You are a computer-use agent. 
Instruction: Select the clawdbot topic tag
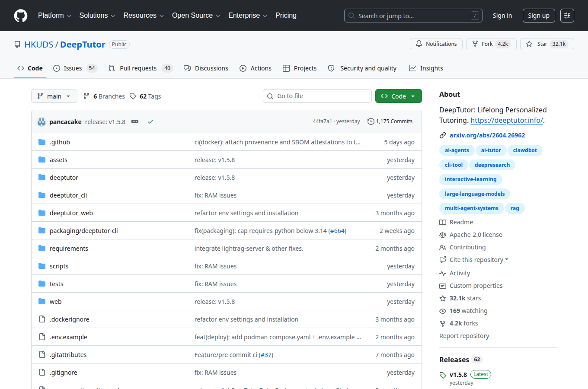tap(525, 150)
